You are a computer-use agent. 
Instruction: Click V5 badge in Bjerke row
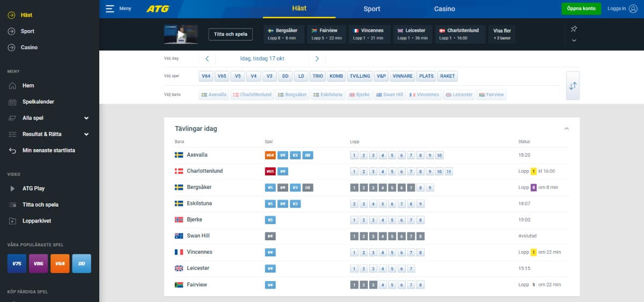coord(270,220)
